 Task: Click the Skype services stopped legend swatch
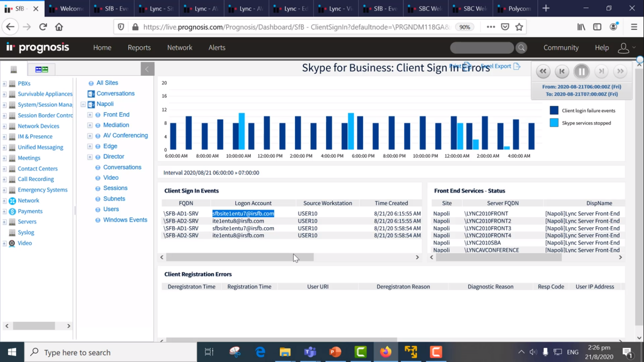[554, 123]
